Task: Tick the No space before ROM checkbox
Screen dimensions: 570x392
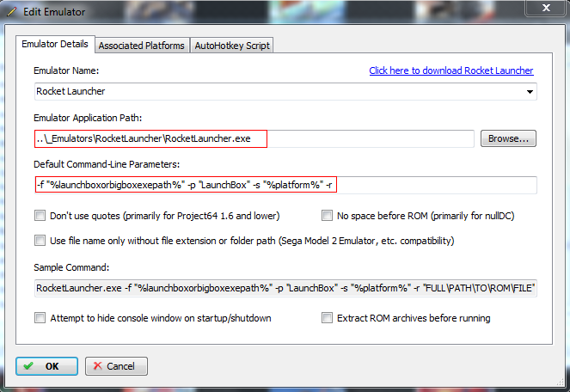Action: pyautogui.click(x=327, y=216)
